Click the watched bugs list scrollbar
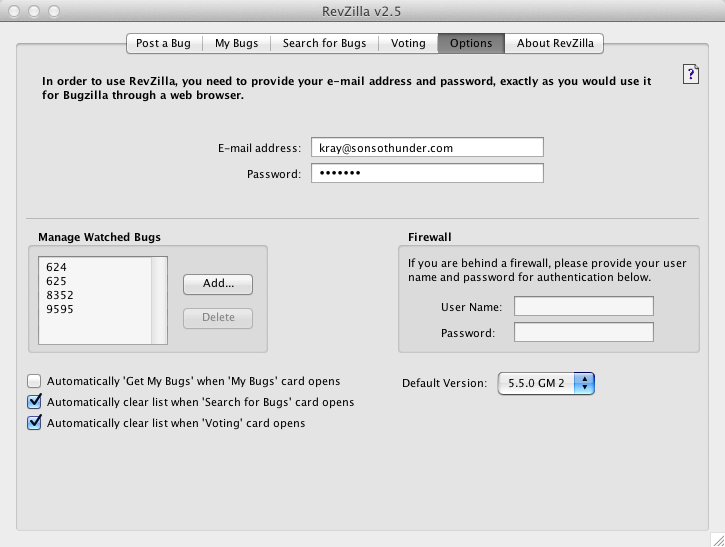Viewport: 725px width, 547px height. [x=159, y=301]
